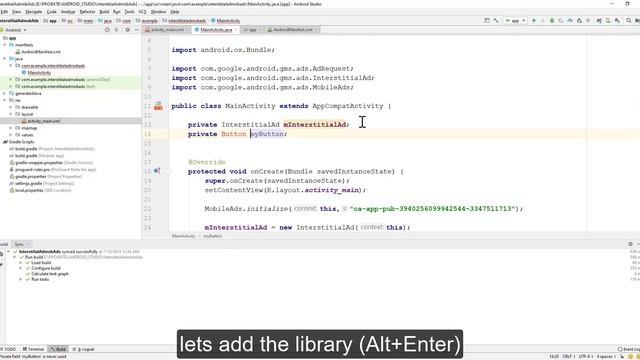Click the Button type on line 14
The image size is (640, 360).
click(233, 134)
